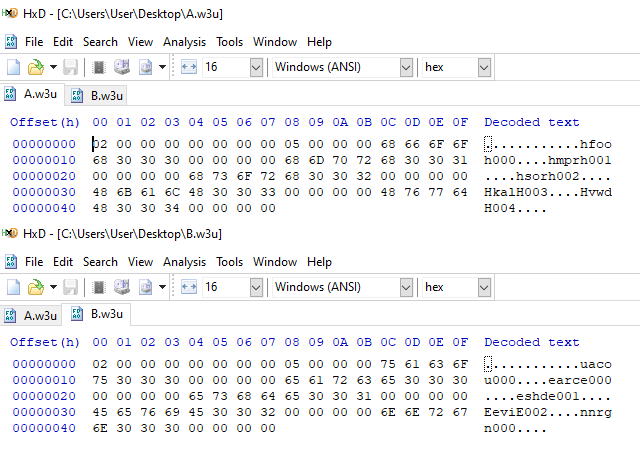Click Save disk icon in top HxD toolbar
This screenshot has height=455, width=640.
[x=70, y=67]
